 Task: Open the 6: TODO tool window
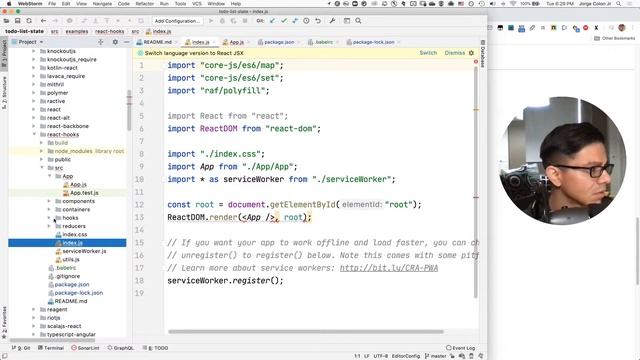click(156, 348)
